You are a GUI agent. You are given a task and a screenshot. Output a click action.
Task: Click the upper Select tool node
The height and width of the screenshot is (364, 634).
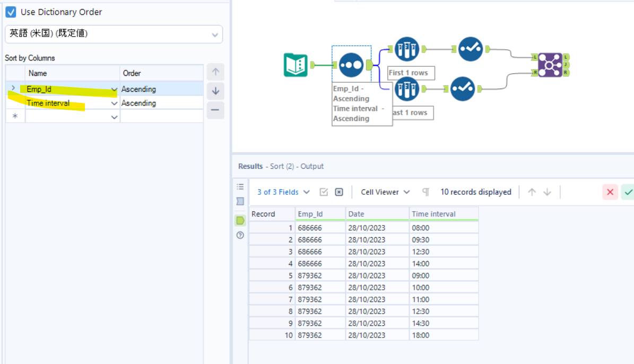[470, 49]
